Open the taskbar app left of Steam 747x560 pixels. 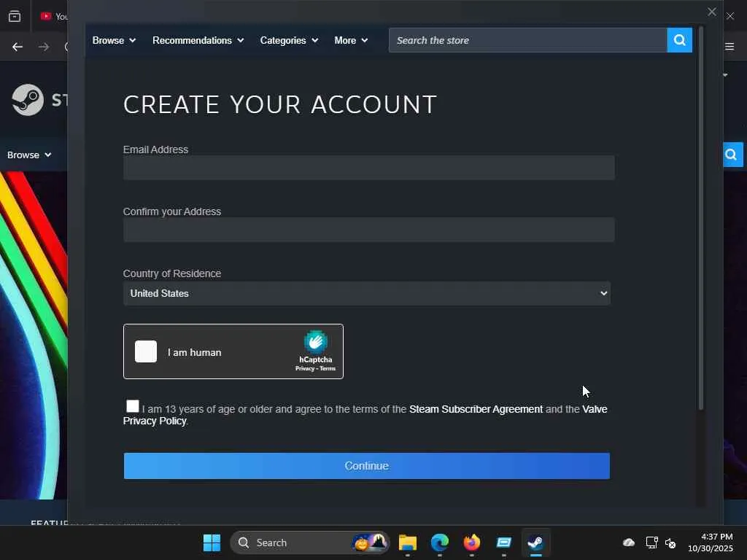tap(503, 542)
